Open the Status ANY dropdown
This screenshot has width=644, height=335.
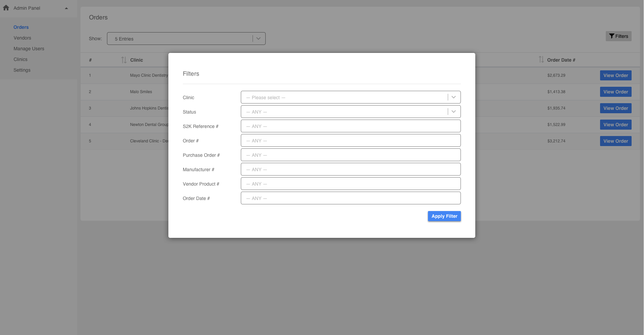(351, 112)
